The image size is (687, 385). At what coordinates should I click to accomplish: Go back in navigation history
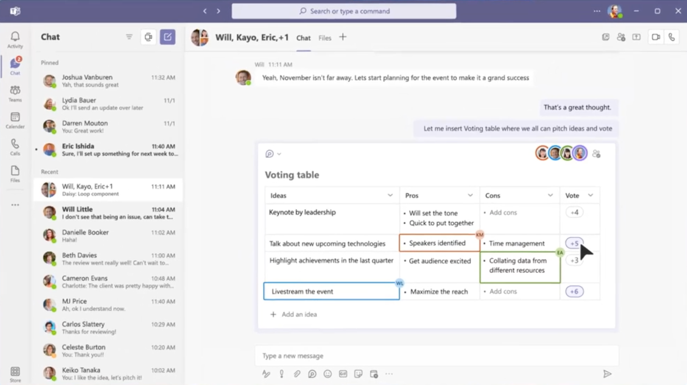click(x=205, y=11)
